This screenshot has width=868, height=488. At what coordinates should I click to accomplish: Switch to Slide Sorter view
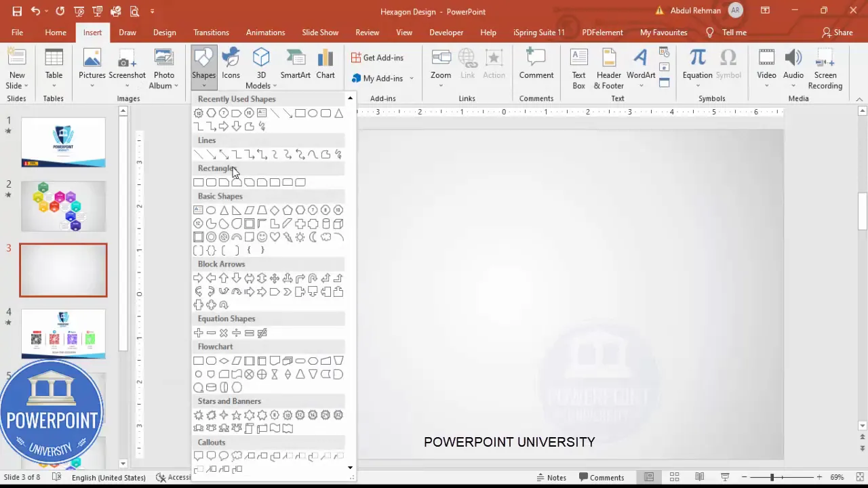pos(674,477)
